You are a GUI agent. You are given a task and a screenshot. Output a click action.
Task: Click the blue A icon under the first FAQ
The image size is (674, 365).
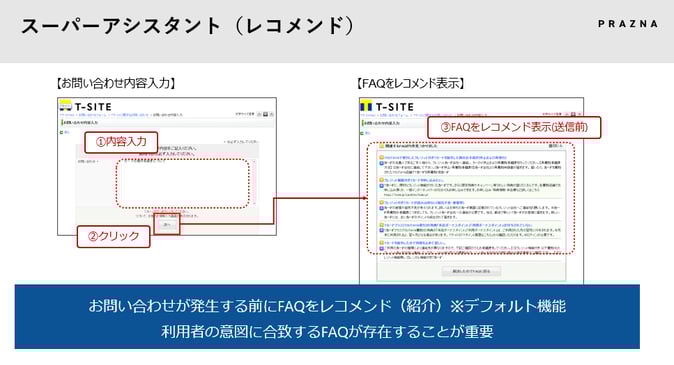(x=381, y=163)
